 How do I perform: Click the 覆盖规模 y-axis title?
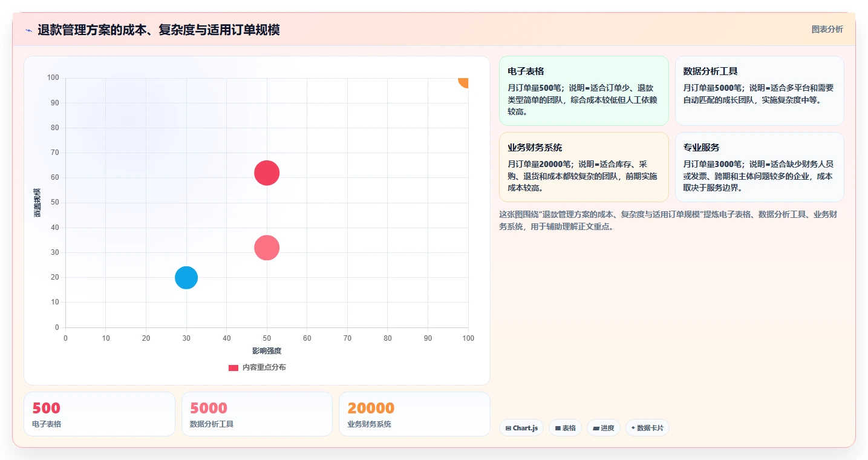[38, 203]
